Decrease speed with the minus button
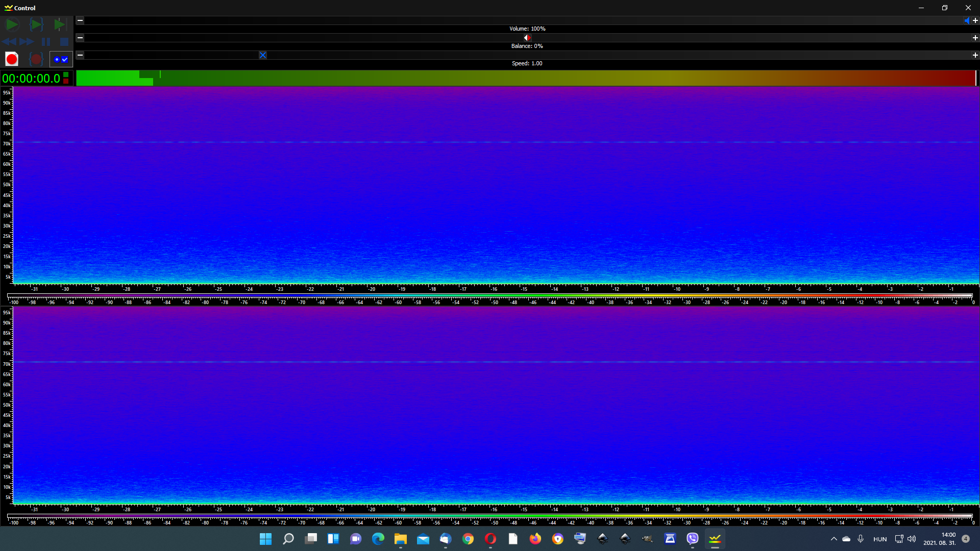 pos(80,55)
